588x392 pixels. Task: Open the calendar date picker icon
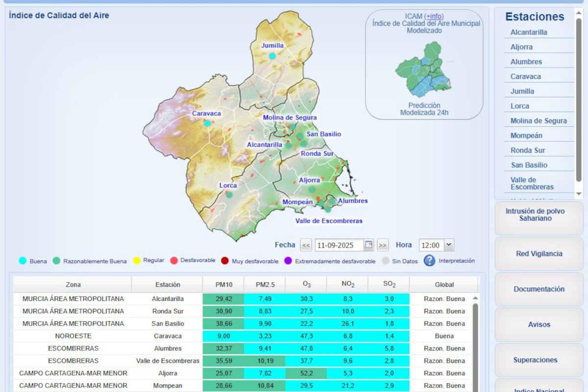point(368,245)
